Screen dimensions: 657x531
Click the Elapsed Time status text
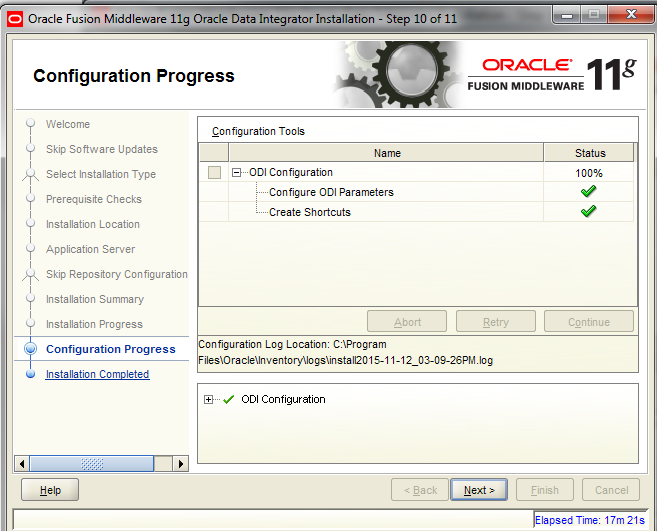click(590, 520)
